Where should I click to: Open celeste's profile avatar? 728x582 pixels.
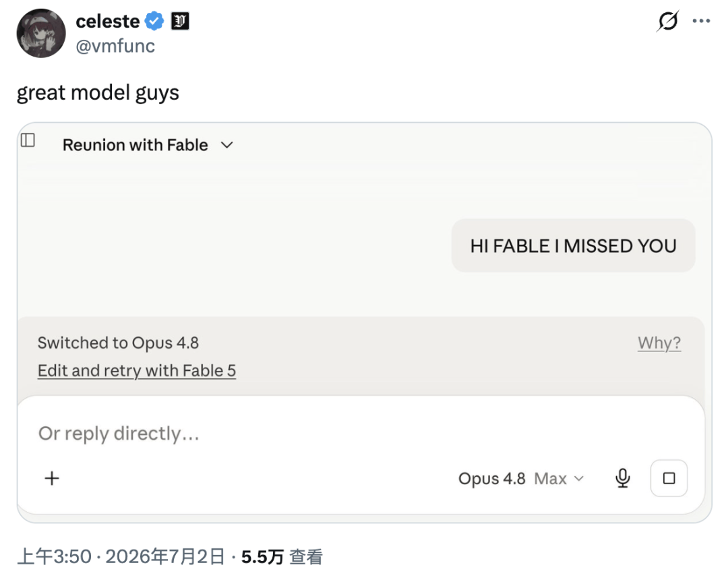pos(41,33)
